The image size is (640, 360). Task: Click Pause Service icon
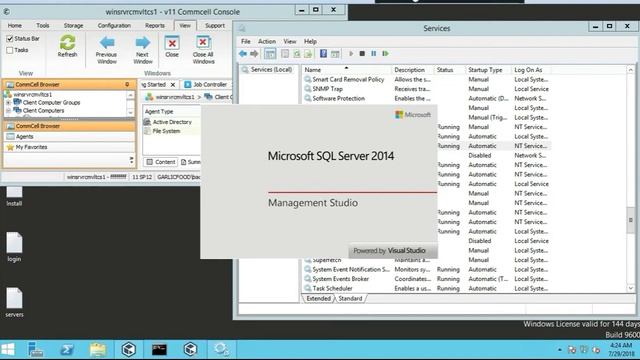click(373, 53)
